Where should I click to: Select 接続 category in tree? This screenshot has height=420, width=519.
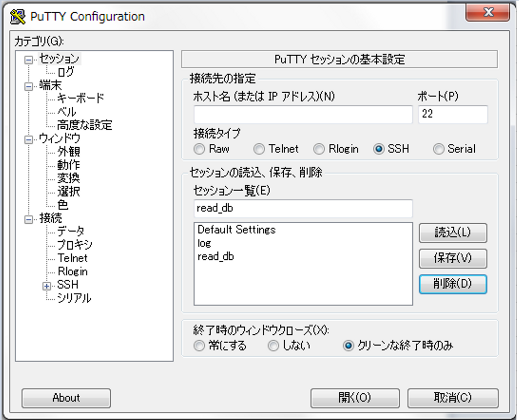pos(50,218)
